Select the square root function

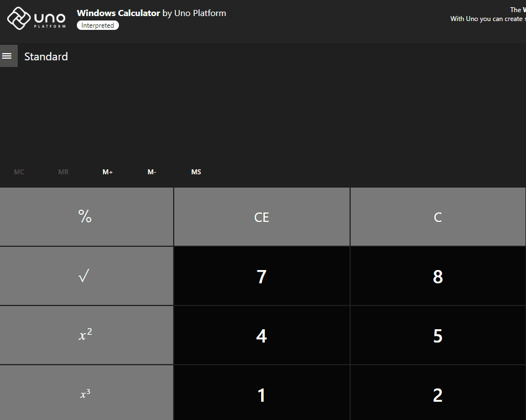tap(86, 276)
